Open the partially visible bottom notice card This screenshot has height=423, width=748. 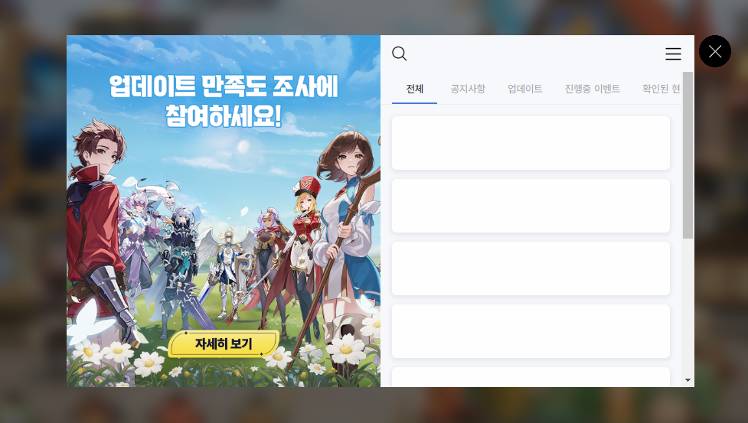[530, 377]
